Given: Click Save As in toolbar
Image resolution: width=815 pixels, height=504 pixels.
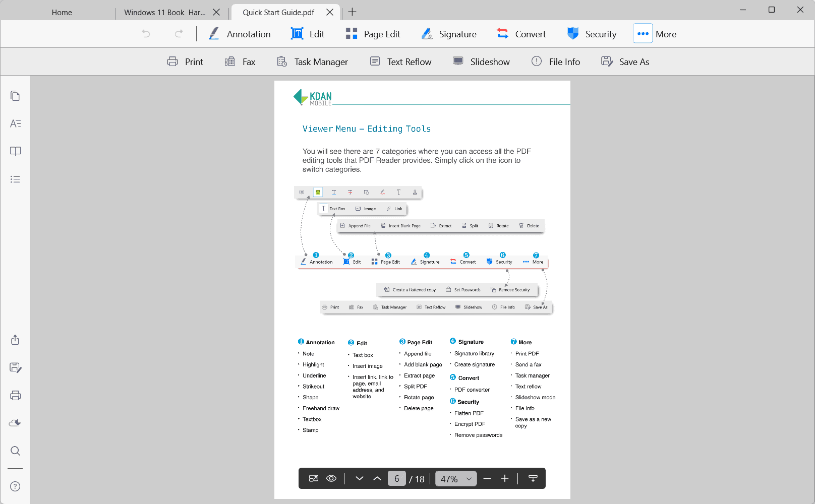Looking at the screenshot, I should tap(625, 61).
